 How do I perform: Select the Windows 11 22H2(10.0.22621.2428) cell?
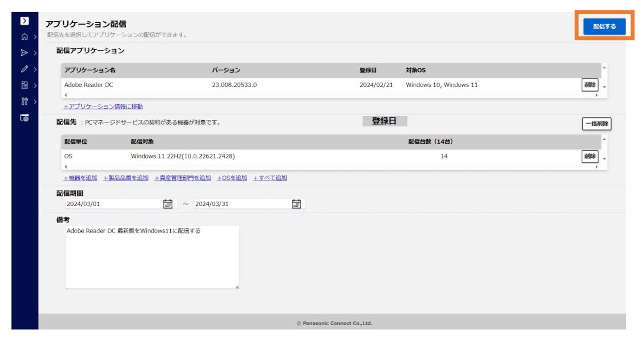tap(183, 156)
